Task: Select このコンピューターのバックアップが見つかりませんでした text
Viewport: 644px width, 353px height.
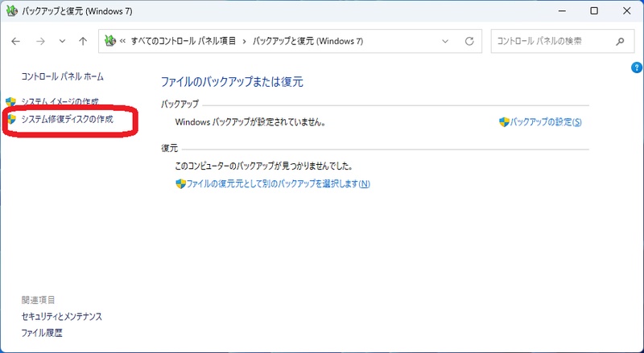Action: click(x=264, y=166)
